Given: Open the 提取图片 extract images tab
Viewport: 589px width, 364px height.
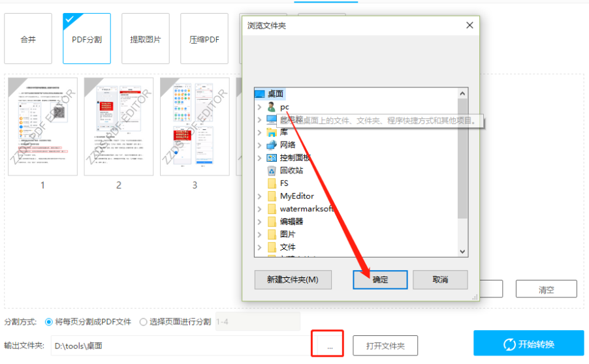Looking at the screenshot, I should (146, 38).
